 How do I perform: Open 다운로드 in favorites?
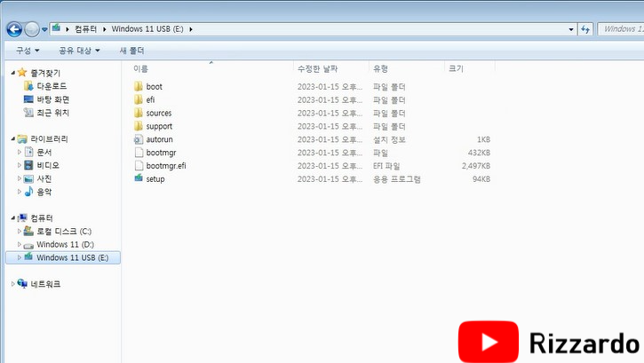(52, 86)
